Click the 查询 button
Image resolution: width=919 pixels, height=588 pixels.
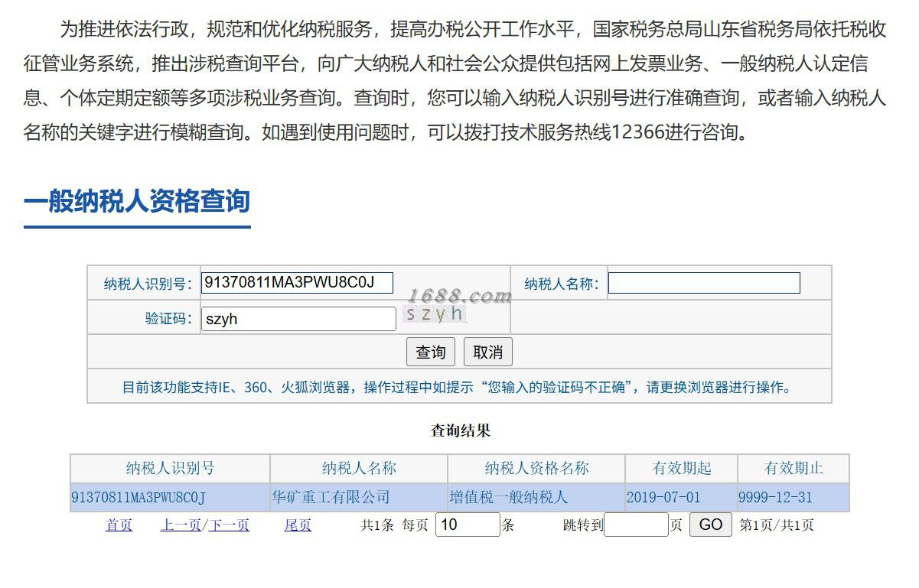tap(431, 352)
